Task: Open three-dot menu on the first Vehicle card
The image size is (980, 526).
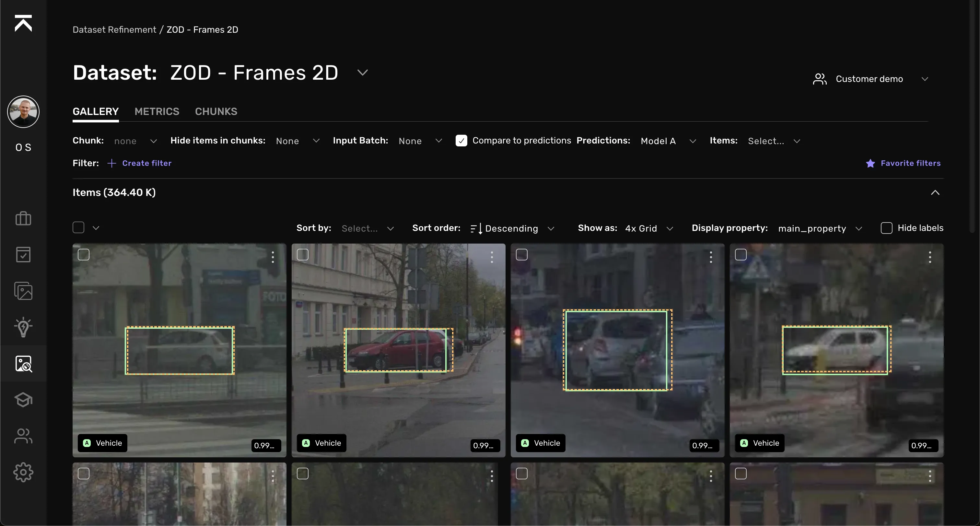Action: click(273, 257)
